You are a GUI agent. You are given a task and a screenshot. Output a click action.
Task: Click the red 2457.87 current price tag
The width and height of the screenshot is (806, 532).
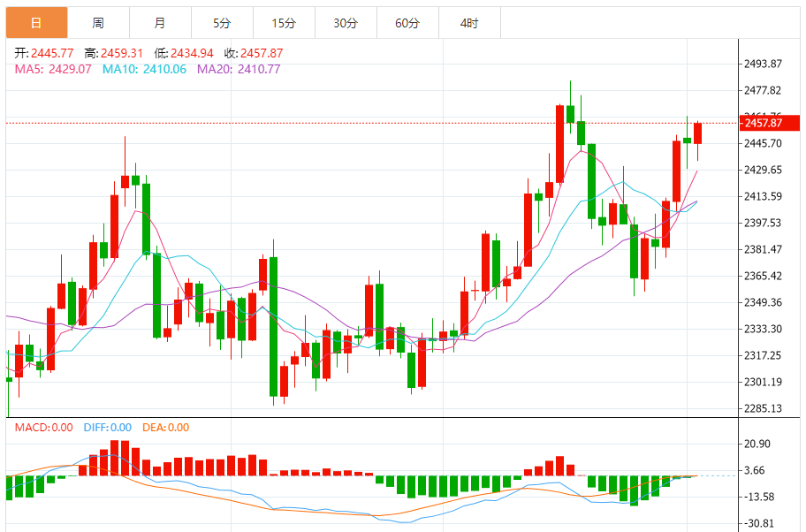point(770,123)
